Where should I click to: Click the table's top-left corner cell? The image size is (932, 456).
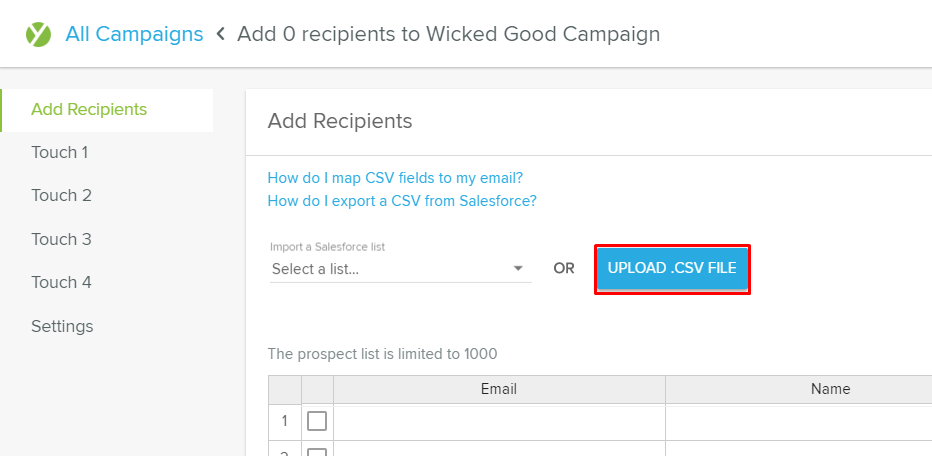tap(284, 390)
